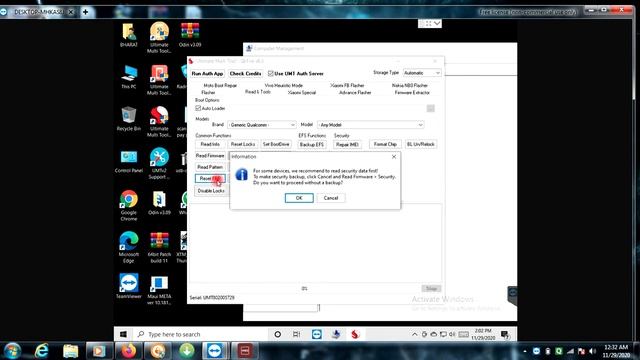
Task: Open the Control Panel desktop shortcut
Action: tap(129, 161)
